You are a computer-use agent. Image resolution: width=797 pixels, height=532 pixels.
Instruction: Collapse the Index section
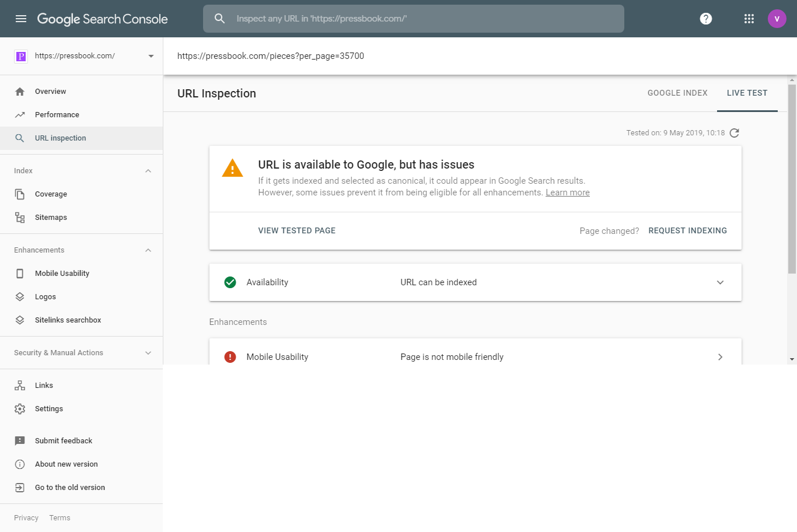pos(148,171)
